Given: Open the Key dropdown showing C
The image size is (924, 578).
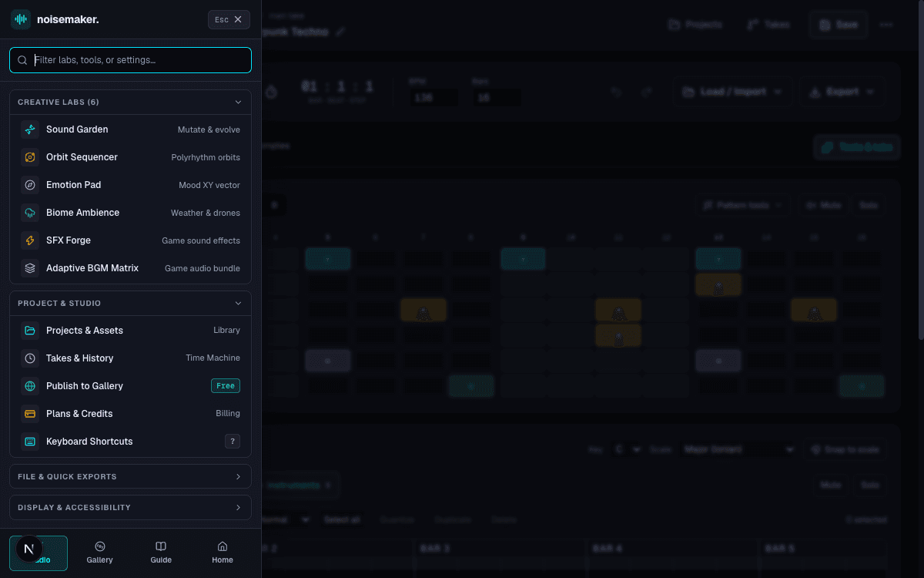Looking at the screenshot, I should coord(627,449).
